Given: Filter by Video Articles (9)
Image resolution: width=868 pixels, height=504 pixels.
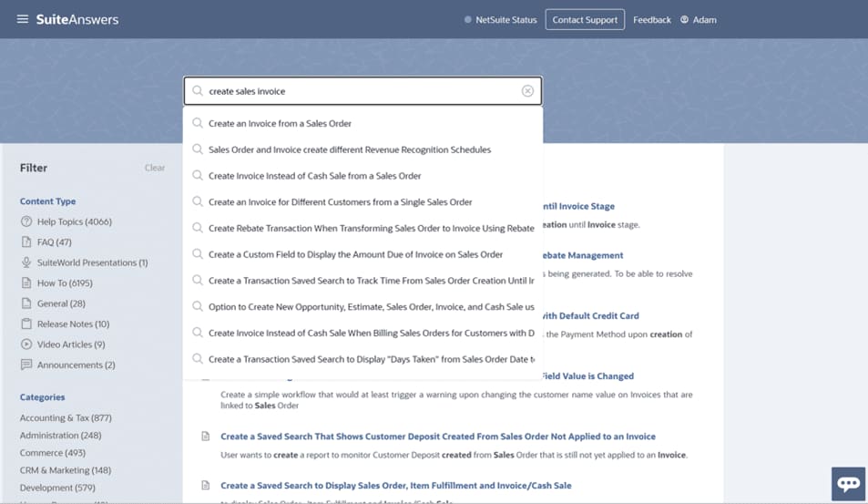Looking at the screenshot, I should pos(71,345).
